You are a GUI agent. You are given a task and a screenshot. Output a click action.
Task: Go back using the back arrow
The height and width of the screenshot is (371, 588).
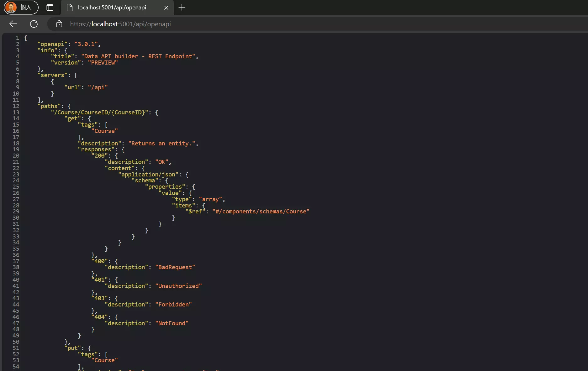(x=13, y=24)
